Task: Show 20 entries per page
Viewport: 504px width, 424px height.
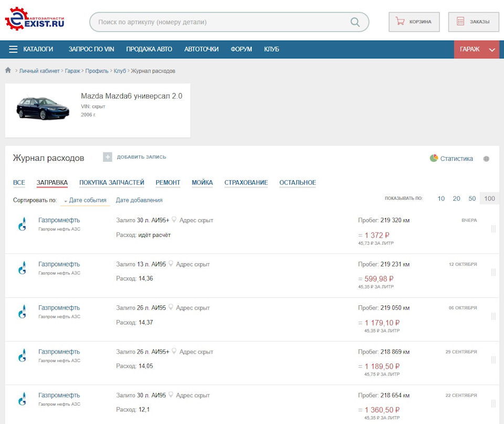Action: [x=456, y=199]
